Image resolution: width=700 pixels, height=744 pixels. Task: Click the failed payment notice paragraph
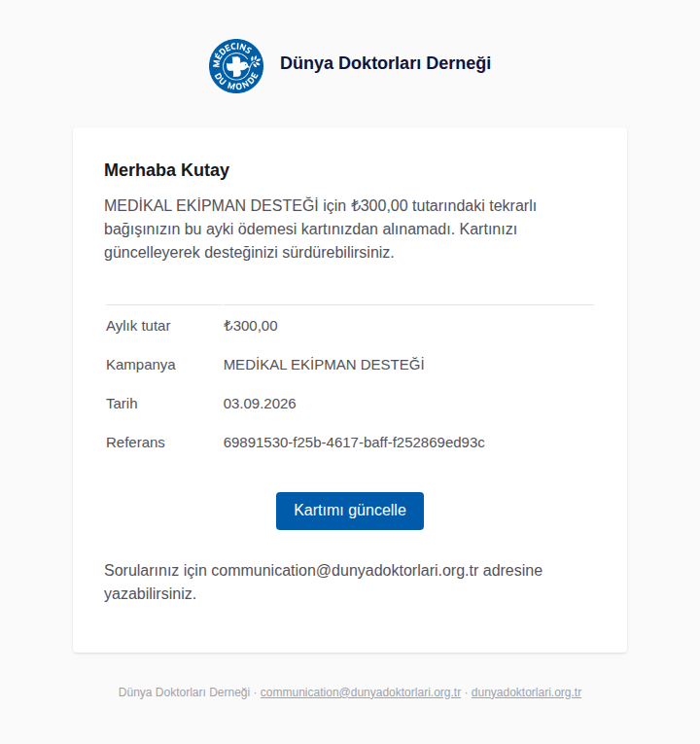point(320,230)
